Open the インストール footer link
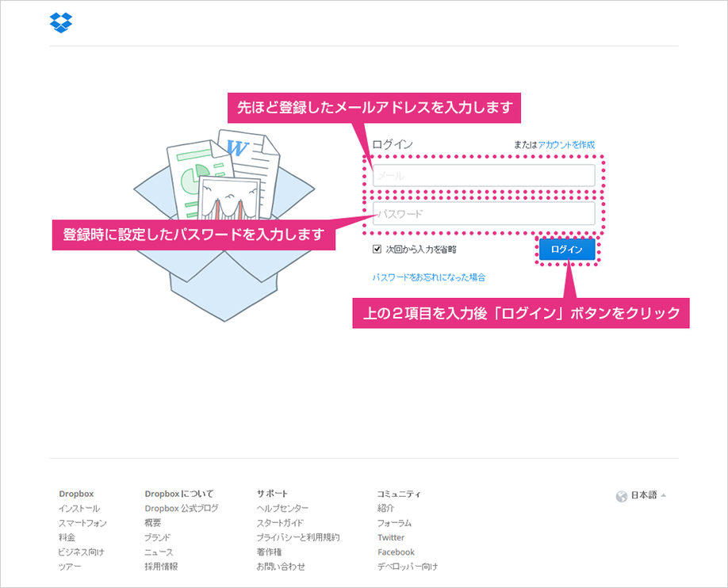Viewport: 728px width, 588px height. [x=79, y=509]
